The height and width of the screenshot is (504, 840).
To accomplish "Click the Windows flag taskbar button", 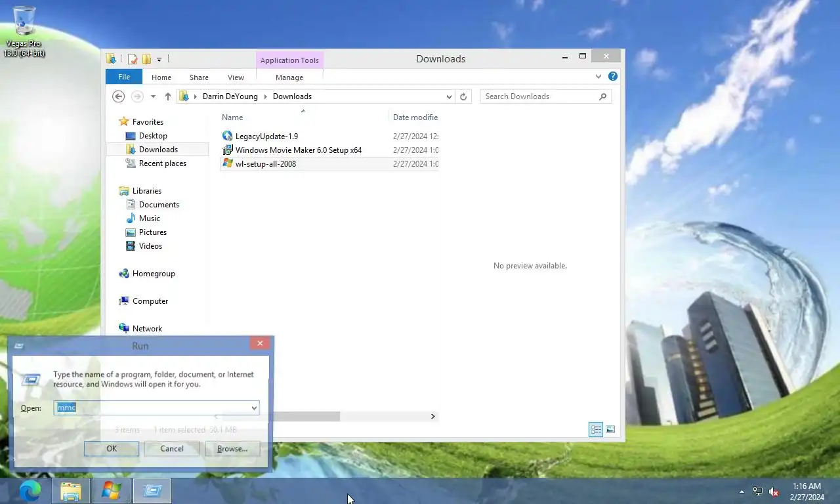I will click(111, 491).
